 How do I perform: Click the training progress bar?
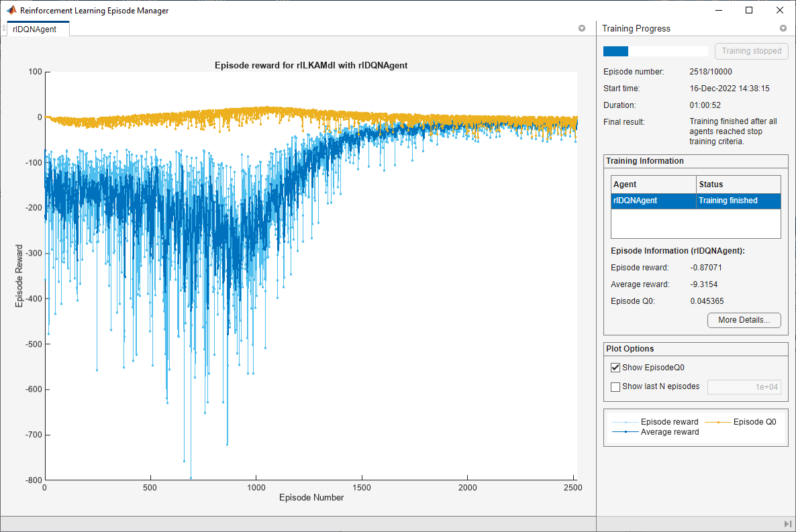pos(655,51)
